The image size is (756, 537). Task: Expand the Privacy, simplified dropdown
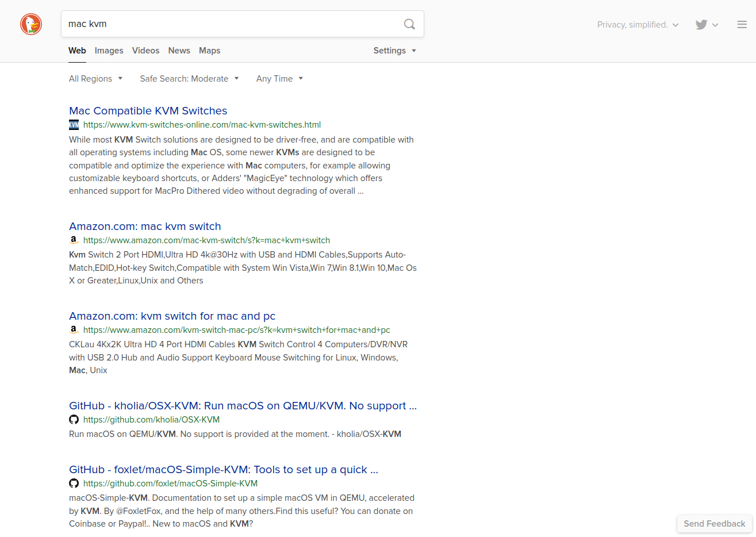click(638, 25)
